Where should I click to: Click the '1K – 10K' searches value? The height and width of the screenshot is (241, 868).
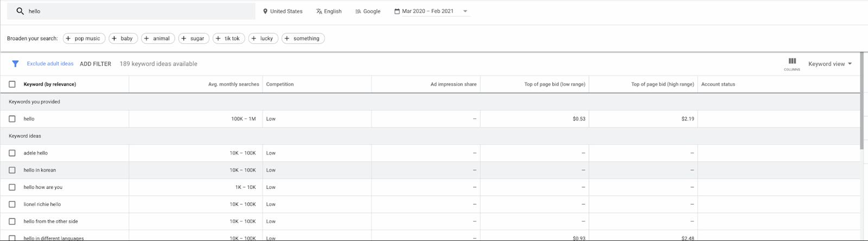(x=245, y=187)
